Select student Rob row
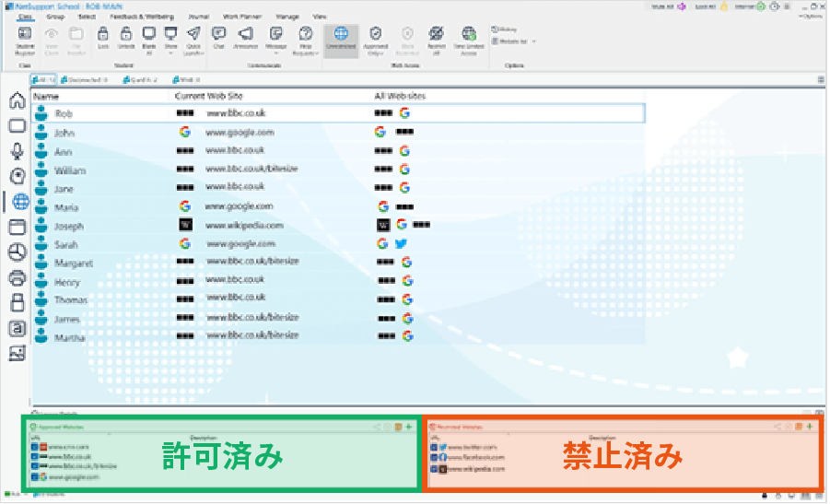Screen dimensions: 830x504 pos(338,113)
